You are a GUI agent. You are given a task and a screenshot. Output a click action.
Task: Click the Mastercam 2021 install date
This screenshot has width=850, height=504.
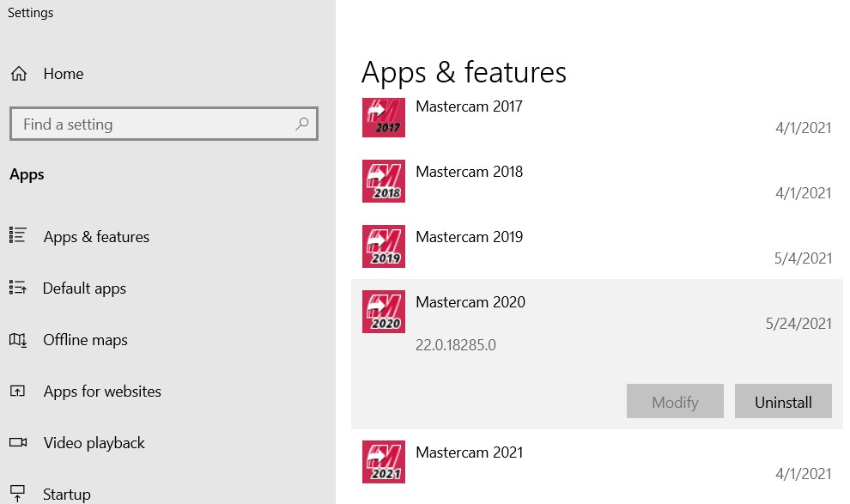coord(804,474)
